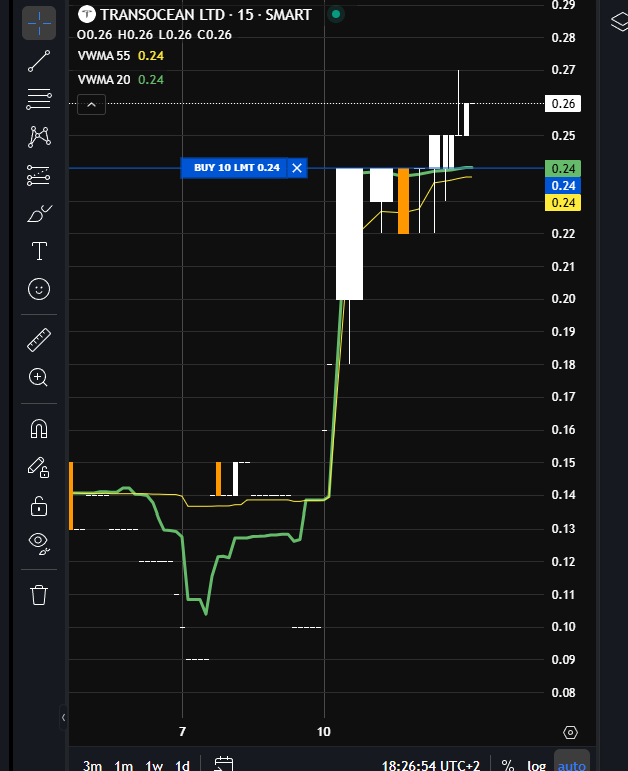Collapse the indicator legend chevron
628x771 pixels.
[x=91, y=104]
